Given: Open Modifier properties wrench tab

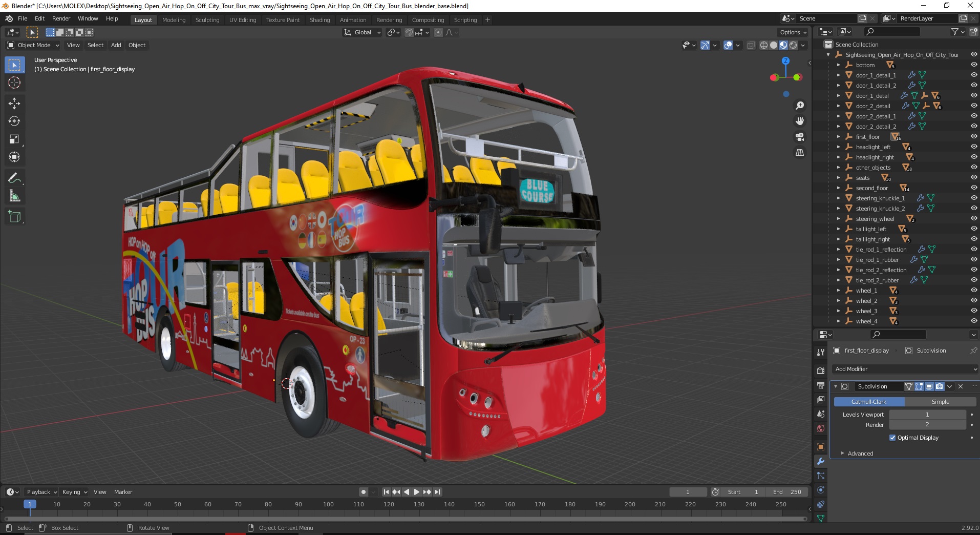Looking at the screenshot, I should click(x=821, y=461).
